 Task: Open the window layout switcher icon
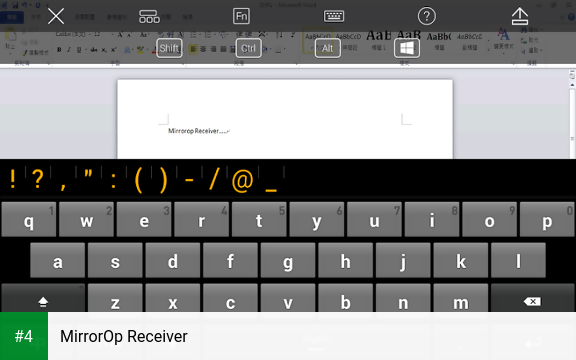click(x=149, y=17)
